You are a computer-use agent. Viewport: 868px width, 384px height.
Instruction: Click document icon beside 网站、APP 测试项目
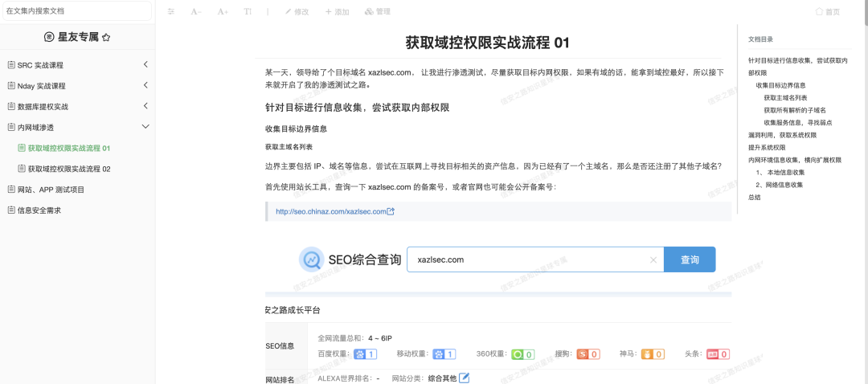pos(11,190)
